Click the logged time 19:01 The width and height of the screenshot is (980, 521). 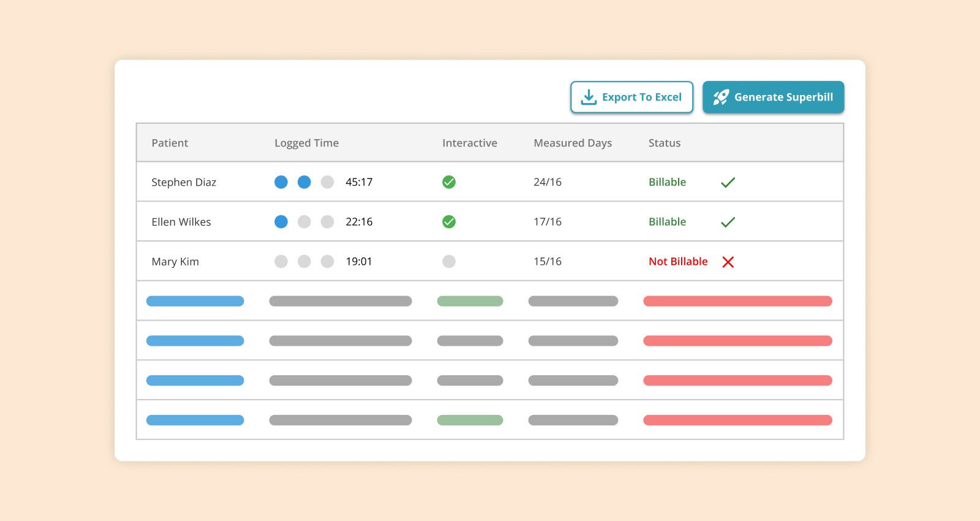click(359, 262)
